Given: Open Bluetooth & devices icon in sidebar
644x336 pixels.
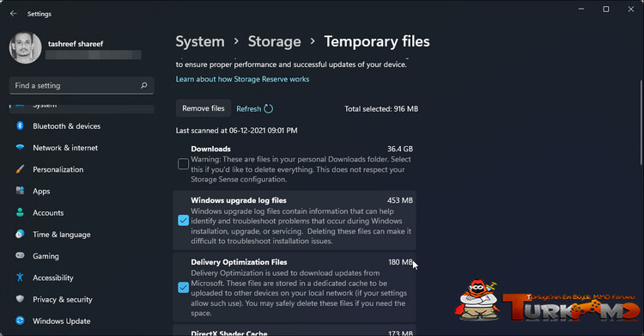Looking at the screenshot, I should point(20,125).
